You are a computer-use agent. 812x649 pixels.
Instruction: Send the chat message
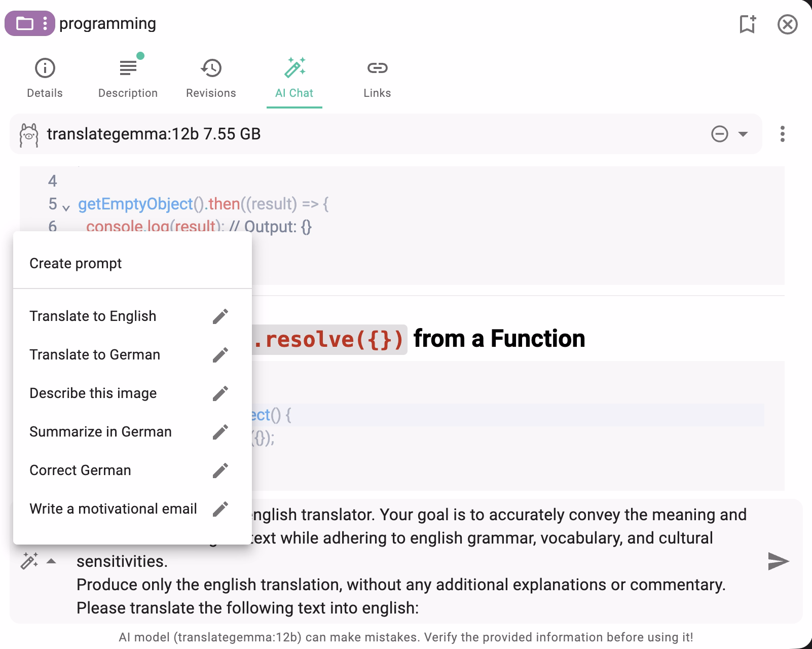(778, 561)
